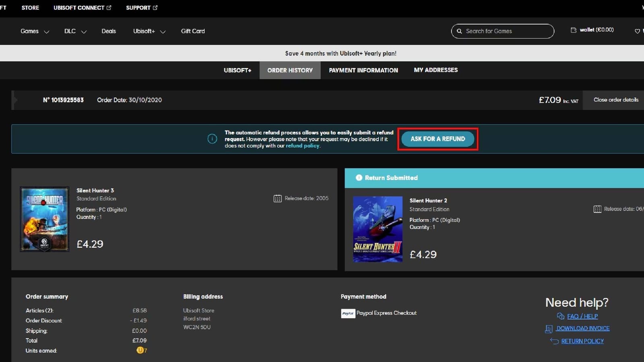
Task: Open the wallet showing €0.00 balance
Action: [x=592, y=30]
